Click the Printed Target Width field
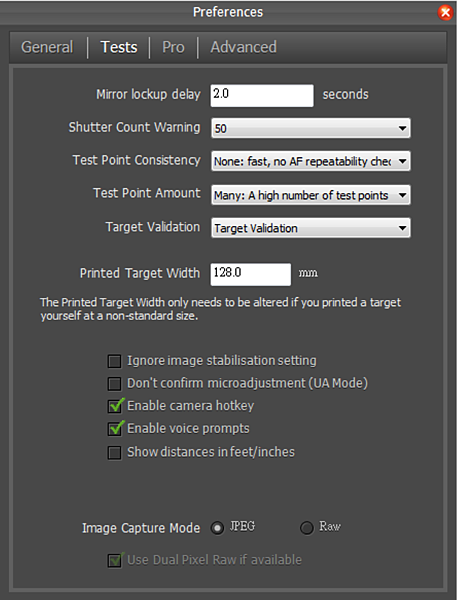457x600 pixels. 251,274
